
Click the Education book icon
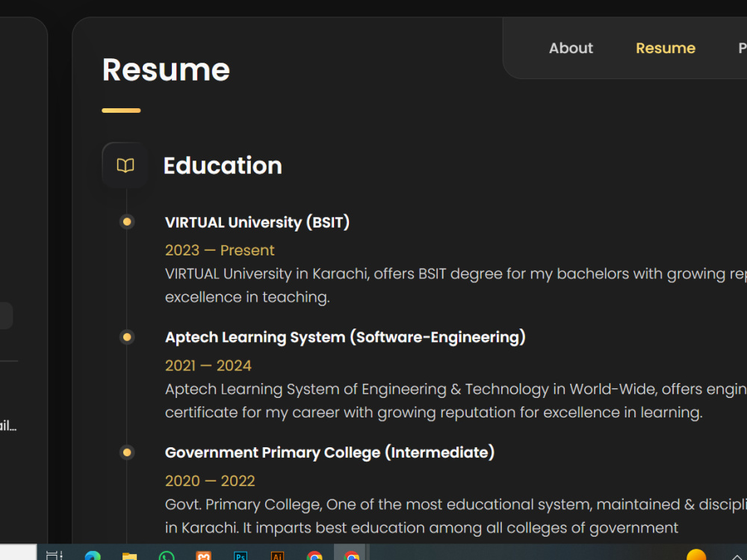point(125,165)
